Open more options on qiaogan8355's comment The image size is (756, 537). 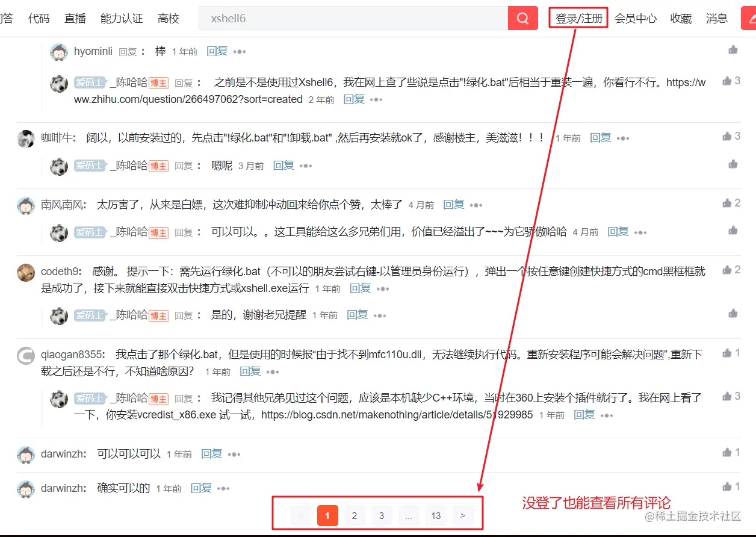point(273,372)
